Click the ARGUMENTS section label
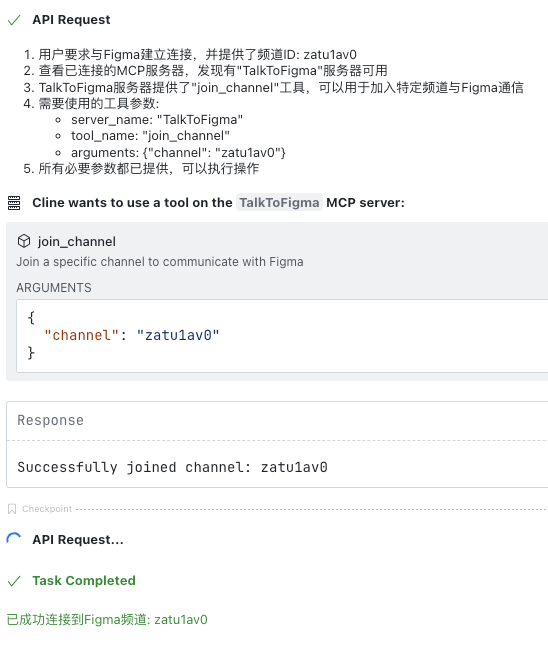Viewport: 548px width, 645px height. pyautogui.click(x=54, y=288)
